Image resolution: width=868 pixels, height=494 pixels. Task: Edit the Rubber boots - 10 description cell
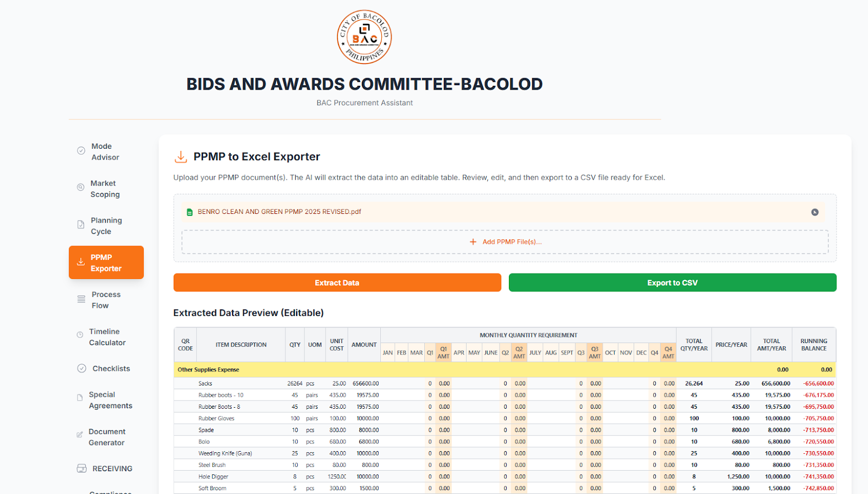241,395
